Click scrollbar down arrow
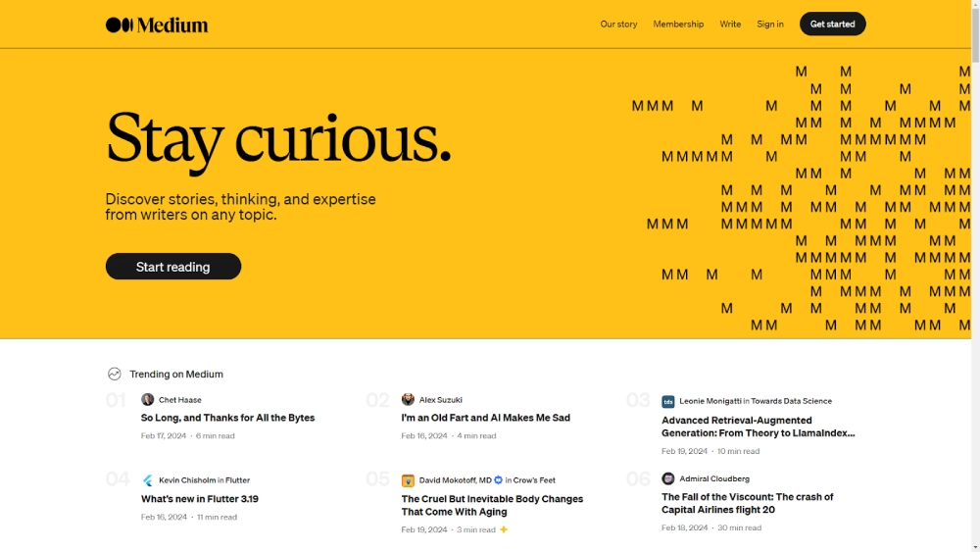Image resolution: width=980 pixels, height=552 pixels. tap(976, 548)
